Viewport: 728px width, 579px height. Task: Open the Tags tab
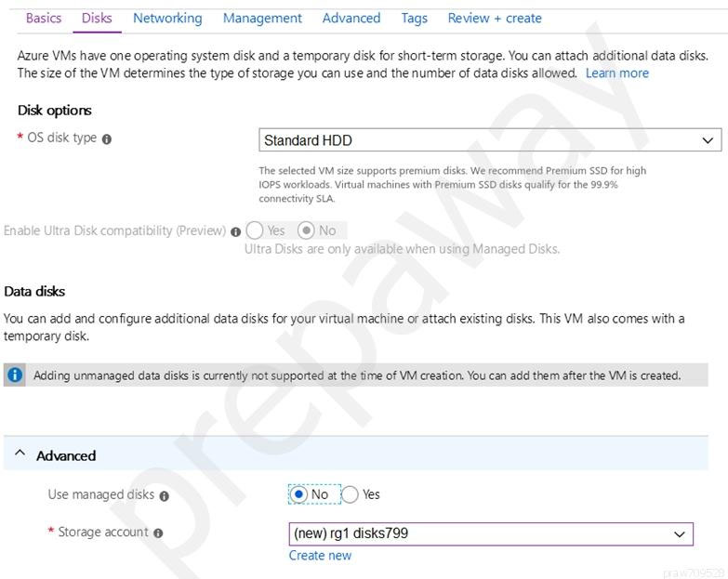tap(414, 18)
